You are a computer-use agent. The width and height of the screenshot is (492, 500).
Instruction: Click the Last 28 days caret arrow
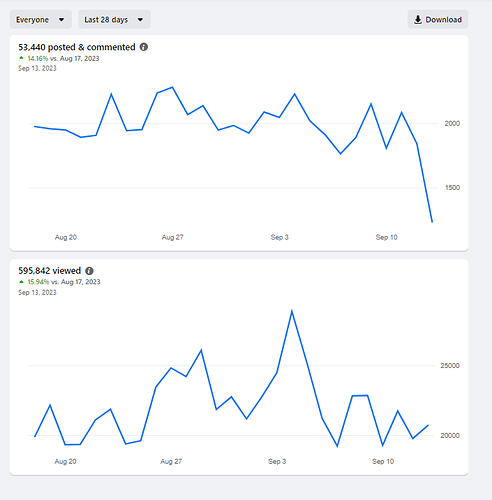pyautogui.click(x=140, y=20)
